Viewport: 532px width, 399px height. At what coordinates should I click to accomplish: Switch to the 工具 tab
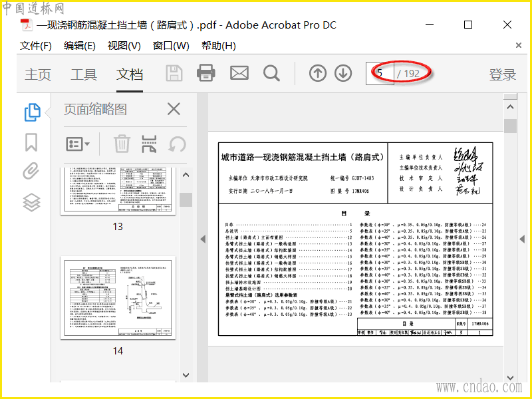[84, 74]
